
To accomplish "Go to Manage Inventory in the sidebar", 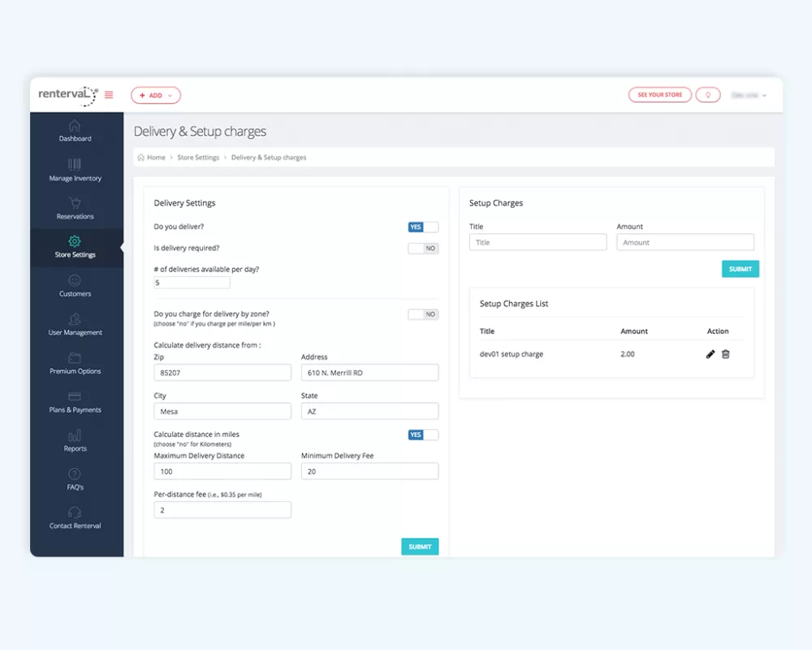I will click(75, 170).
